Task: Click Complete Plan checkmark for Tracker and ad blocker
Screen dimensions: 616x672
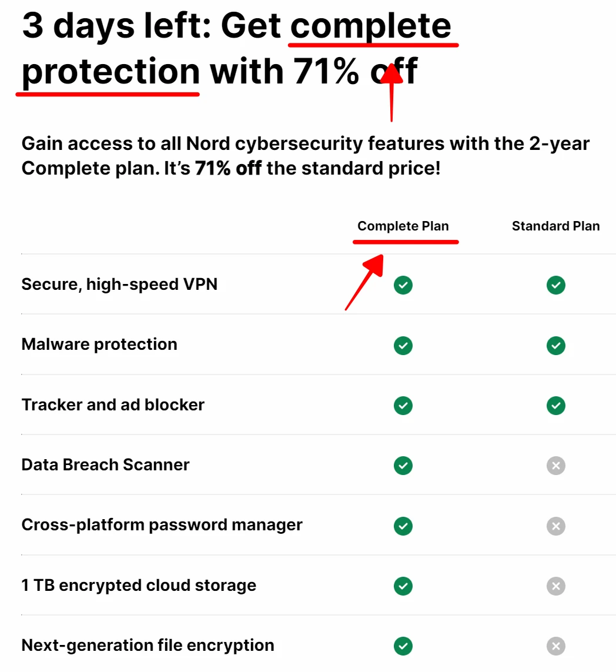Action: pyautogui.click(x=403, y=406)
